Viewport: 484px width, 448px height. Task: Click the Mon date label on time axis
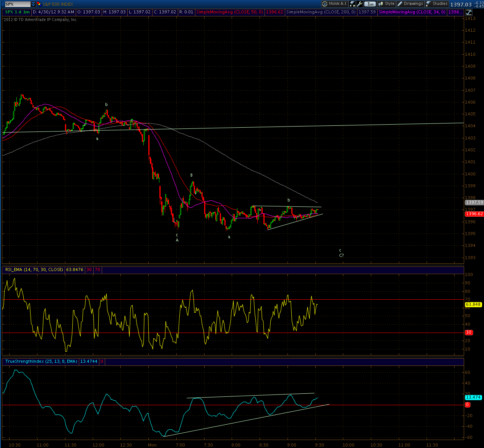152,445
